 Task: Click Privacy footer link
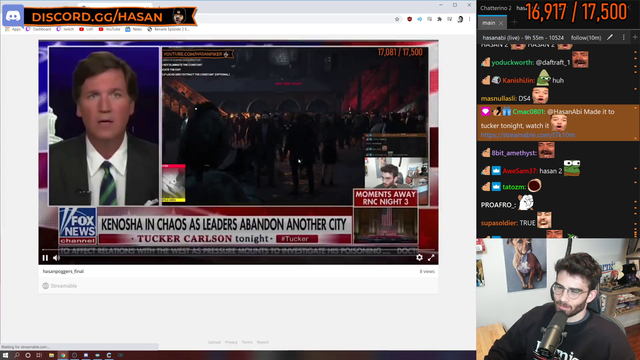tap(231, 342)
